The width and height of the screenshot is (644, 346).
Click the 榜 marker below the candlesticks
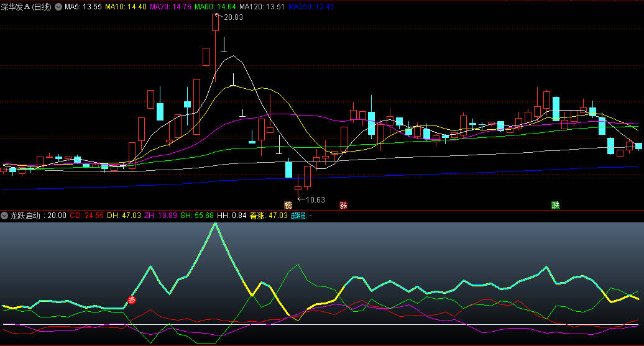coord(288,205)
